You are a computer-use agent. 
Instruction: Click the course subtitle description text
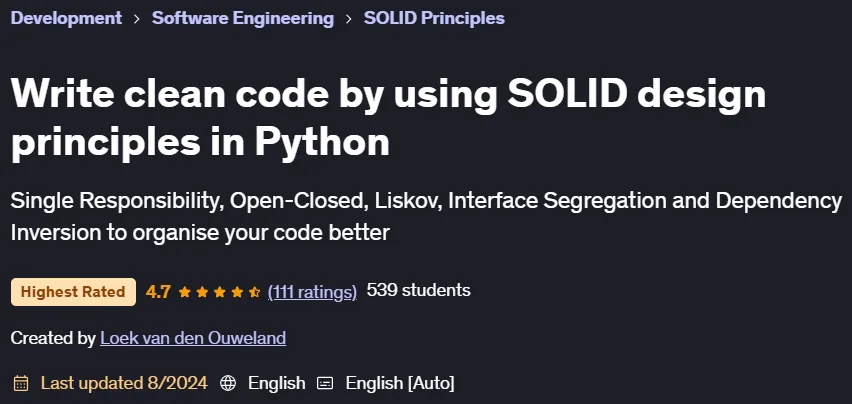coord(426,217)
